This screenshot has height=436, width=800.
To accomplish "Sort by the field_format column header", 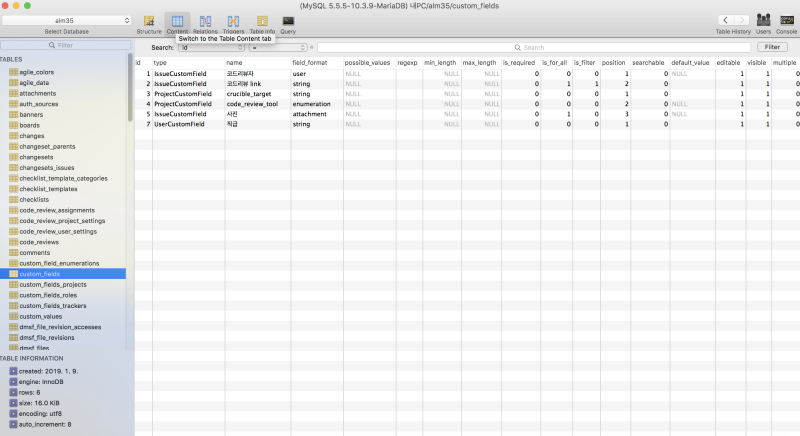I will click(317, 63).
